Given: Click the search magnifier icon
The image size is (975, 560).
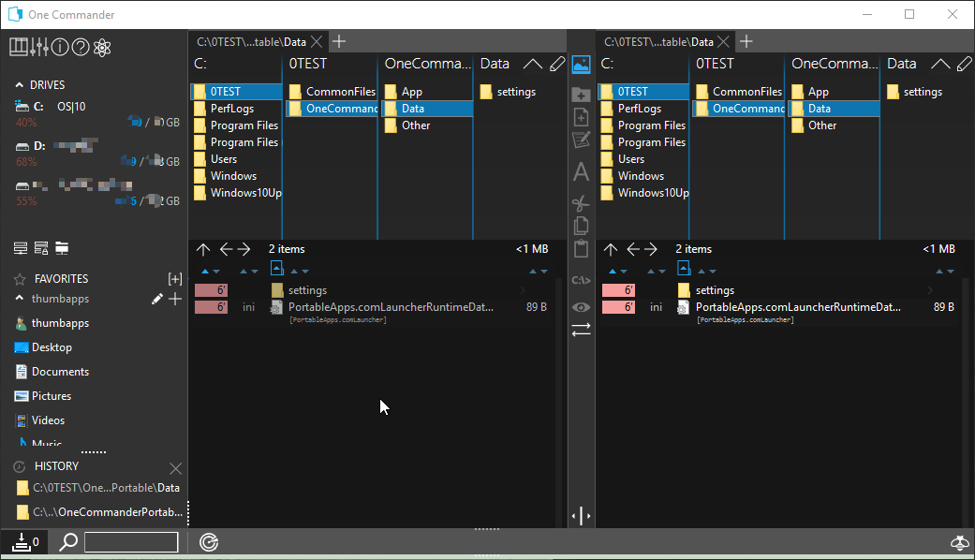Looking at the screenshot, I should 67,542.
